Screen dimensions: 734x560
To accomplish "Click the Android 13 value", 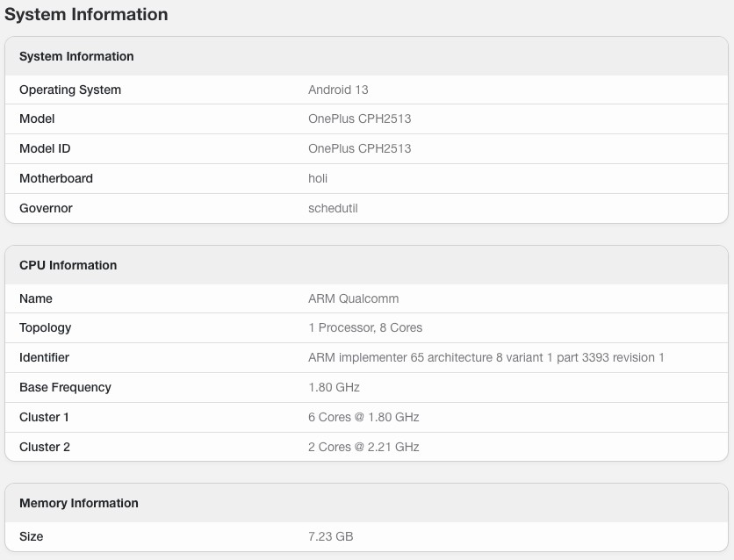I will pyautogui.click(x=338, y=90).
